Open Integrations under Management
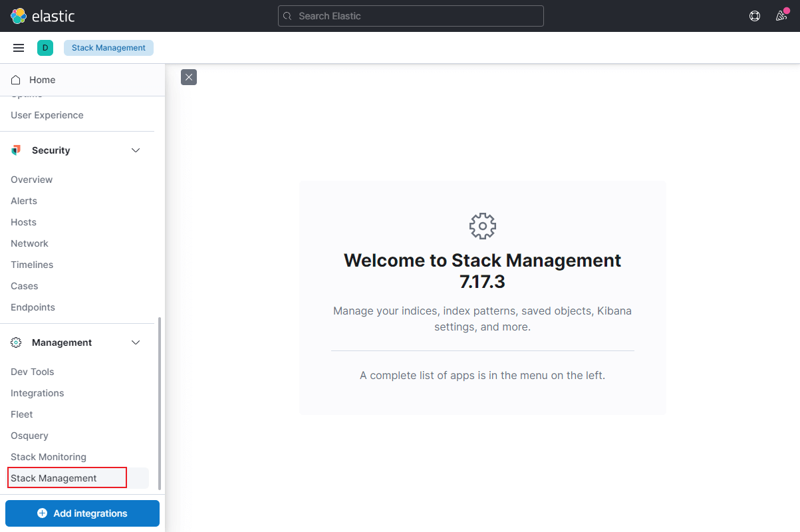 pos(37,393)
